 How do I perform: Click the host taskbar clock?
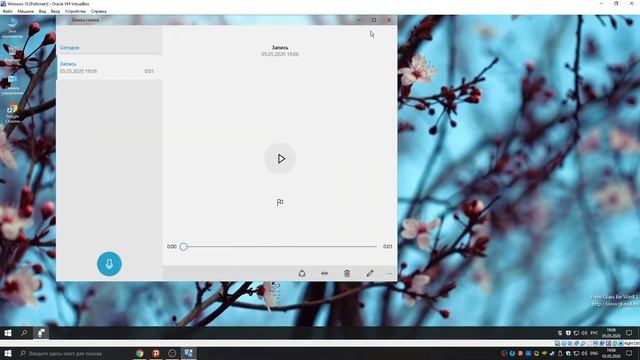click(611, 353)
